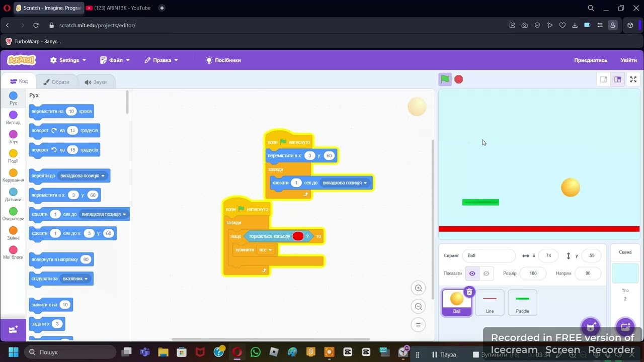Viewport: 644px width, 362px height.
Task: Reset workspace zoom with the equals icon
Action: tap(418, 325)
